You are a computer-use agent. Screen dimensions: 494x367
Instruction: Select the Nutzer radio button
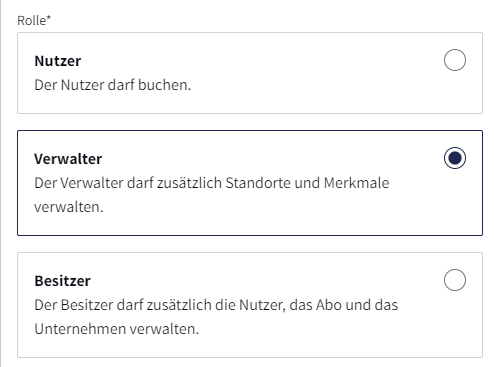455,60
